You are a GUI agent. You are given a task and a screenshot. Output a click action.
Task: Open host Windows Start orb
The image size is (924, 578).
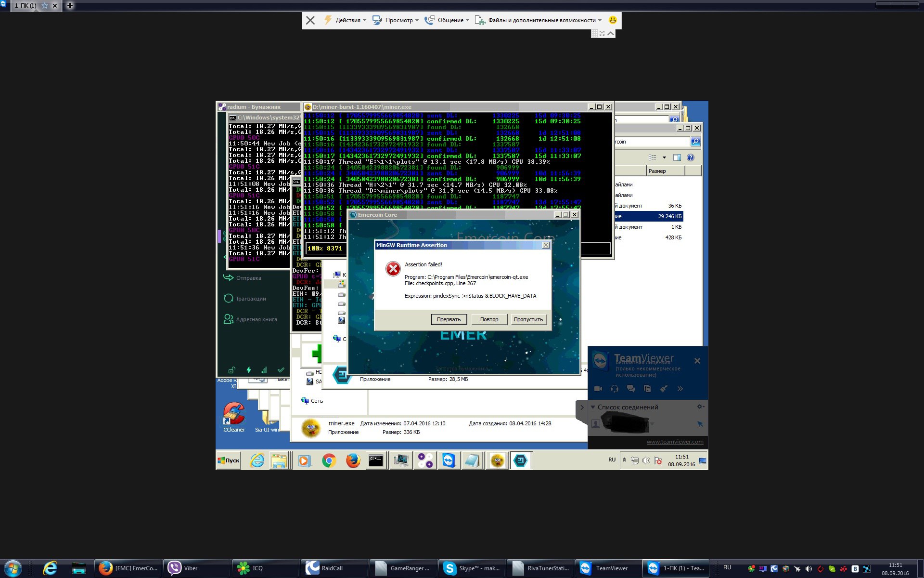tap(13, 568)
